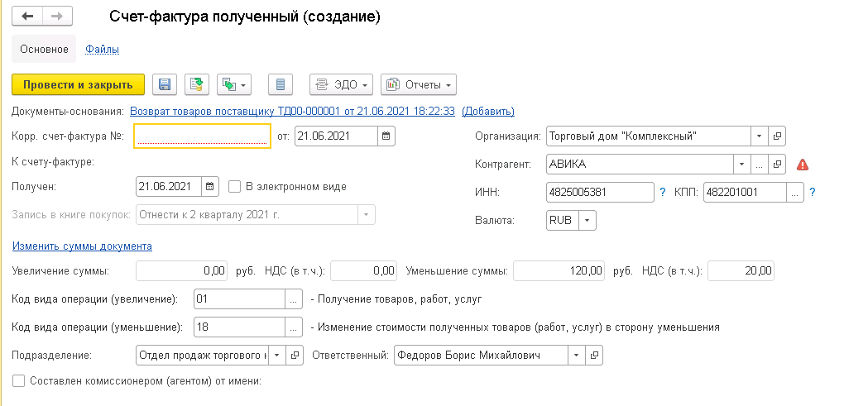Click the 'Отдел продаж торгового' department field
The width and height of the screenshot is (868, 406).
[202, 355]
